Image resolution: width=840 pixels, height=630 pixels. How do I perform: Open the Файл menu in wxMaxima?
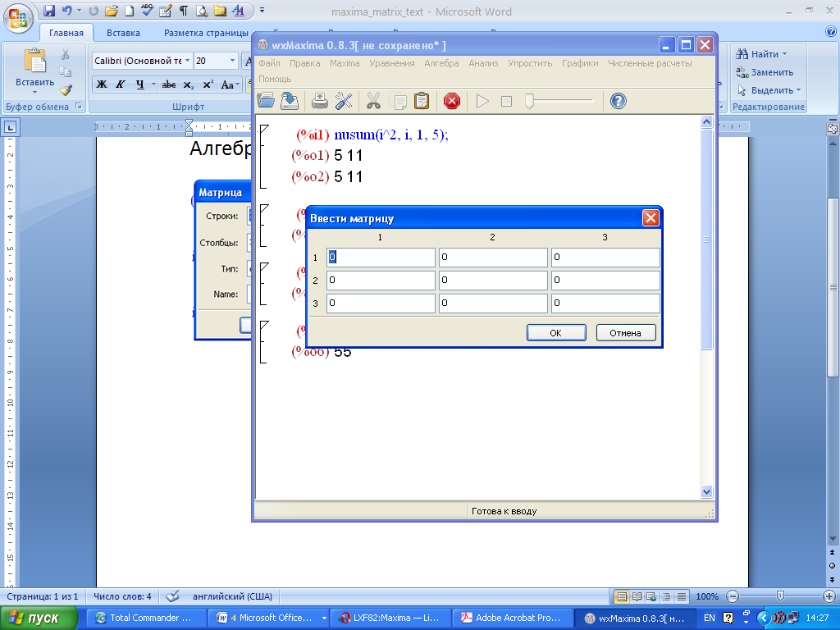coord(269,63)
